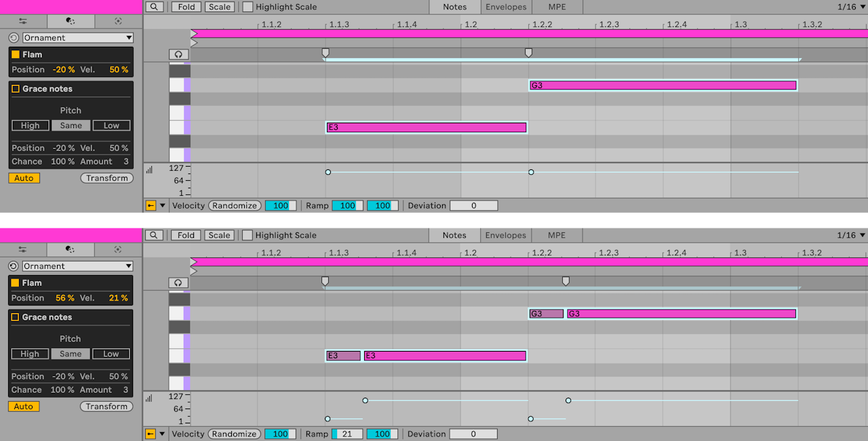
Task: Click Flam Position -20 % value in top panel
Action: (x=64, y=70)
